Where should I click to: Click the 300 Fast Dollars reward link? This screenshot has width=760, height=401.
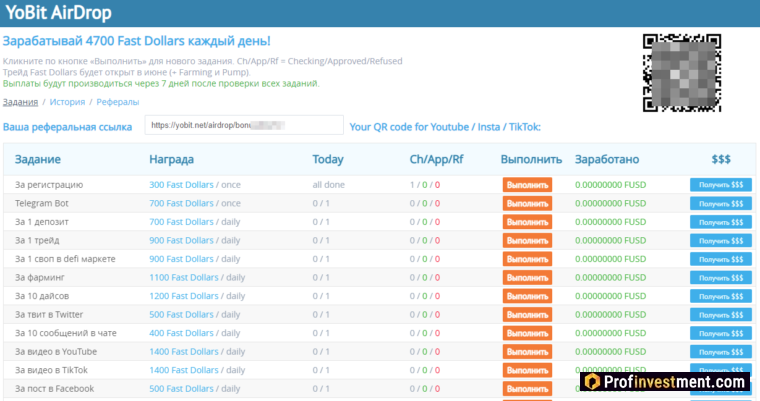[181, 185]
